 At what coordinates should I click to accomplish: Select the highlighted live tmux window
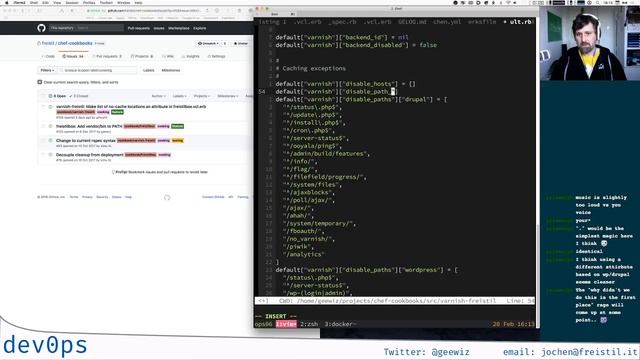coord(286,324)
